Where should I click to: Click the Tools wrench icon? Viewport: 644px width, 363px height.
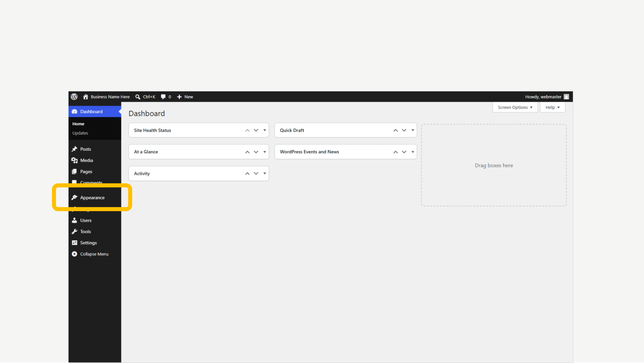tap(74, 232)
